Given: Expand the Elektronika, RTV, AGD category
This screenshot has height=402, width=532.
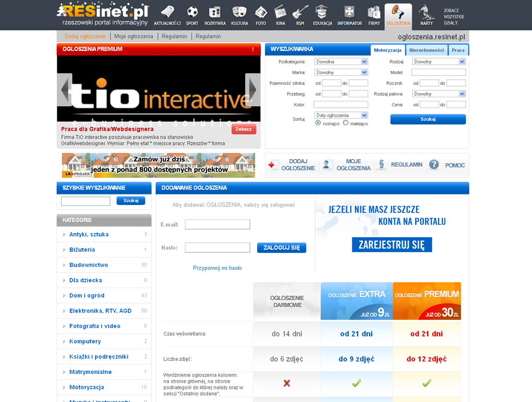Looking at the screenshot, I should pyautogui.click(x=64, y=310).
